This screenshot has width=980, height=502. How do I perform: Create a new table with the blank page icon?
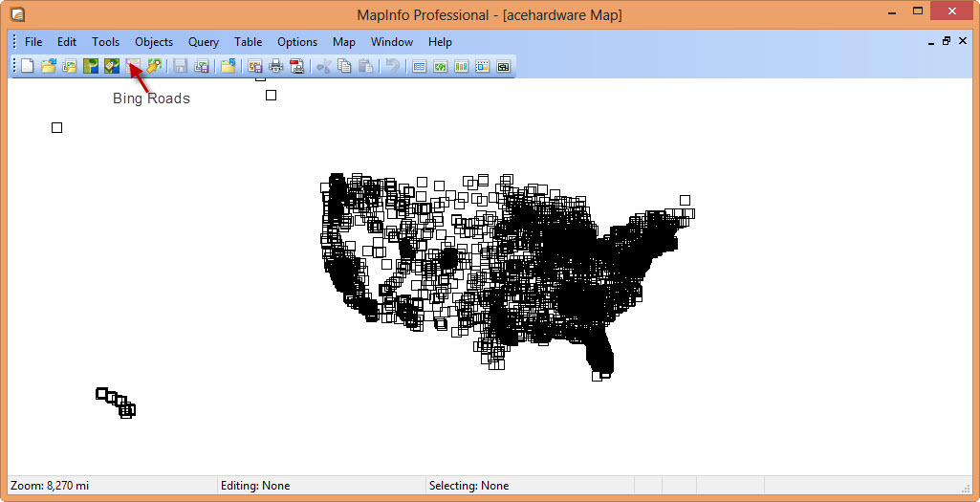coord(27,66)
